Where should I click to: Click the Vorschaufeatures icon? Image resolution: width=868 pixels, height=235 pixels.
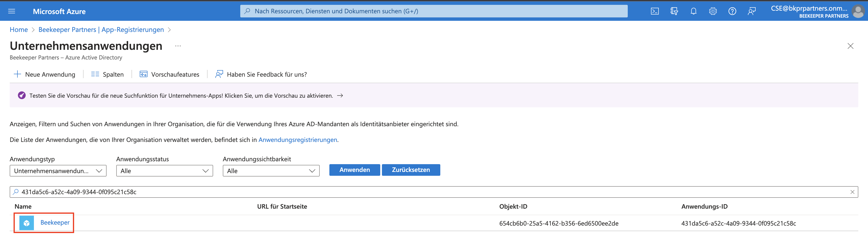coord(144,74)
